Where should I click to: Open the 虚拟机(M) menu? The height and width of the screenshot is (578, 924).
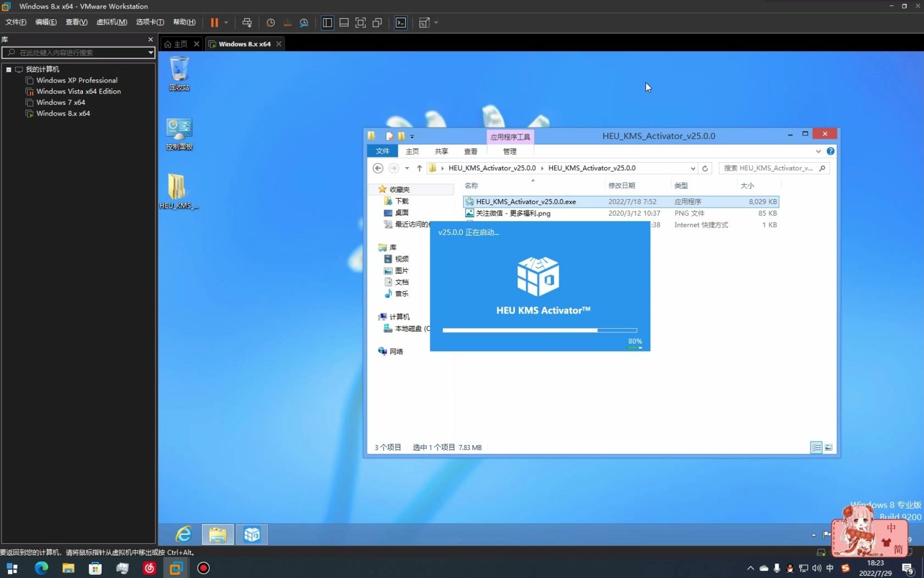pos(112,22)
